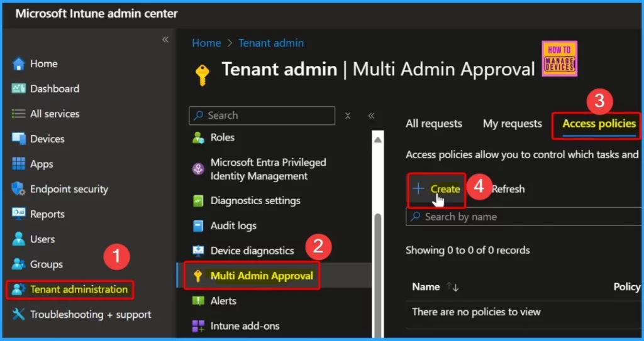The image size is (644, 341).
Task: Open Endpoint security from left navigation
Action: tap(69, 189)
